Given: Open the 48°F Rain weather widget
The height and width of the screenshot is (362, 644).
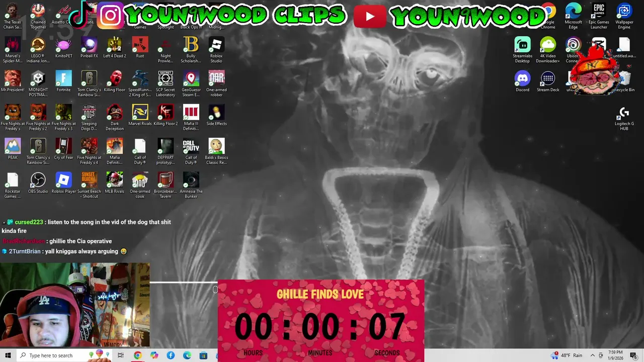Looking at the screenshot, I should click(x=566, y=355).
